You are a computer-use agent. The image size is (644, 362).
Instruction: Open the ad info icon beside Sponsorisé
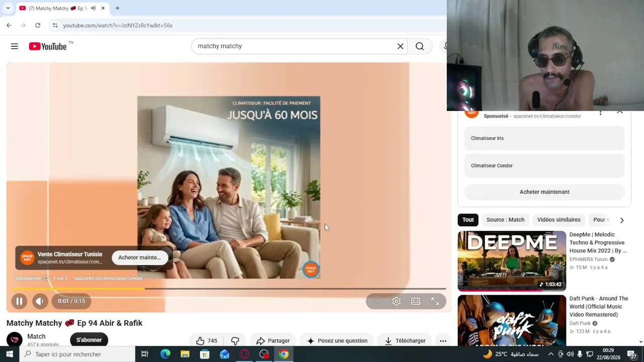46,278
